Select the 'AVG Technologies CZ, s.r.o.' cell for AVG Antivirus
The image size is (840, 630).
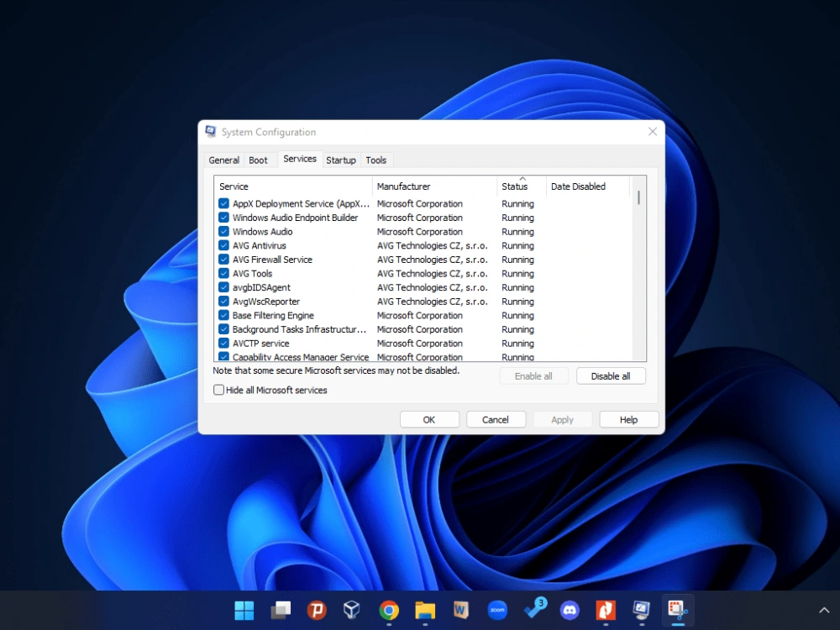[x=433, y=245]
